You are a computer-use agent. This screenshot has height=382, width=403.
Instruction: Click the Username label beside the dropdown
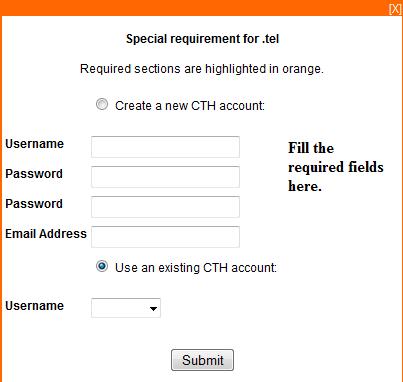(34, 306)
